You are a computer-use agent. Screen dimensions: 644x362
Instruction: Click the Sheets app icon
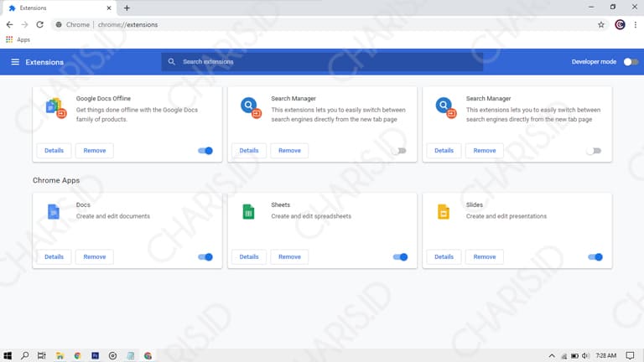[248, 212]
